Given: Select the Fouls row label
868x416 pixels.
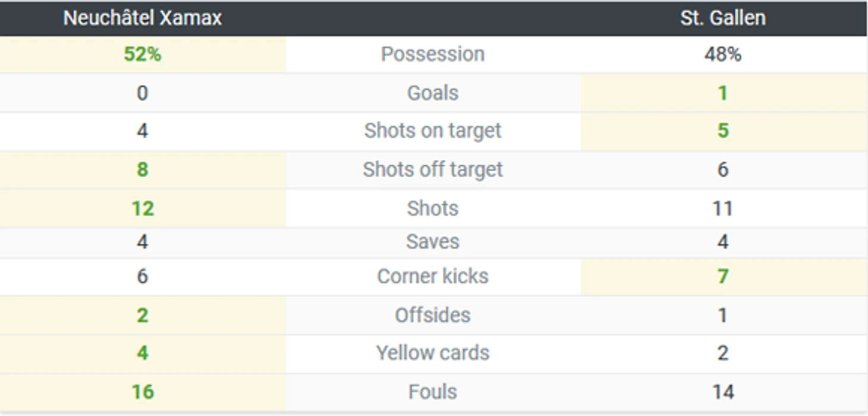Looking at the screenshot, I should click(433, 392).
